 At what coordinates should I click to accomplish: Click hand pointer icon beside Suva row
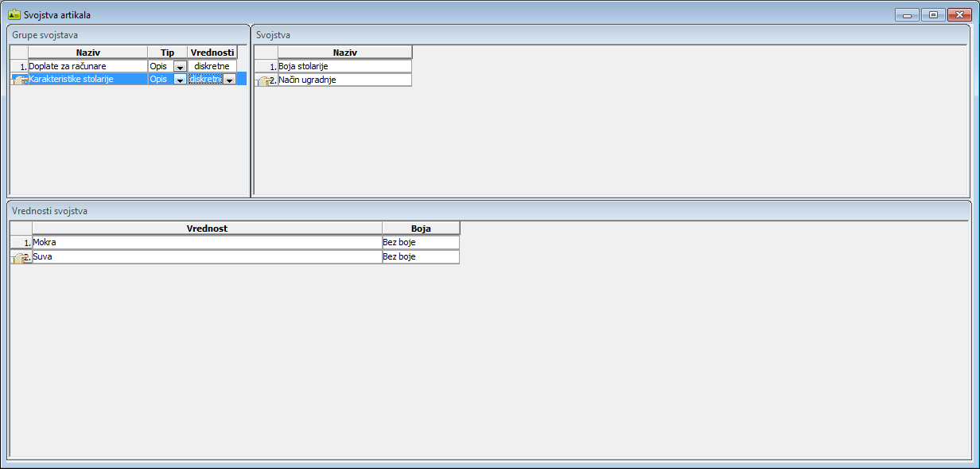[21, 257]
